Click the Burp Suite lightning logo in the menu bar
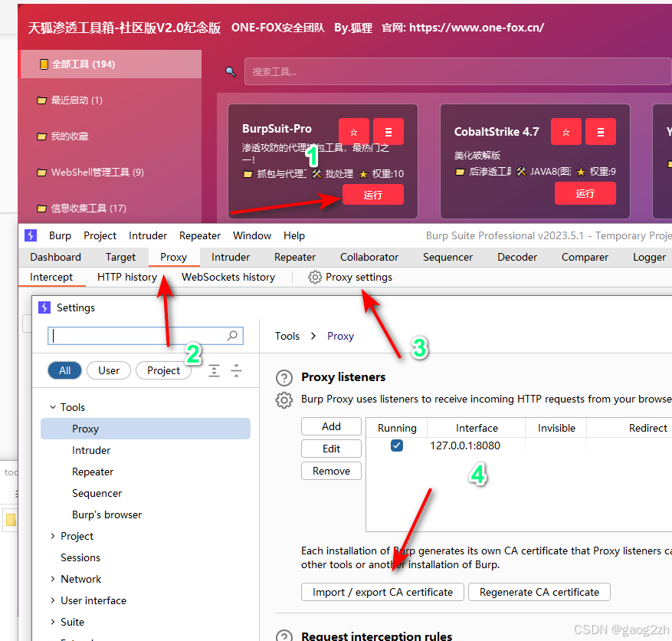The height and width of the screenshot is (641, 672). 31,235
